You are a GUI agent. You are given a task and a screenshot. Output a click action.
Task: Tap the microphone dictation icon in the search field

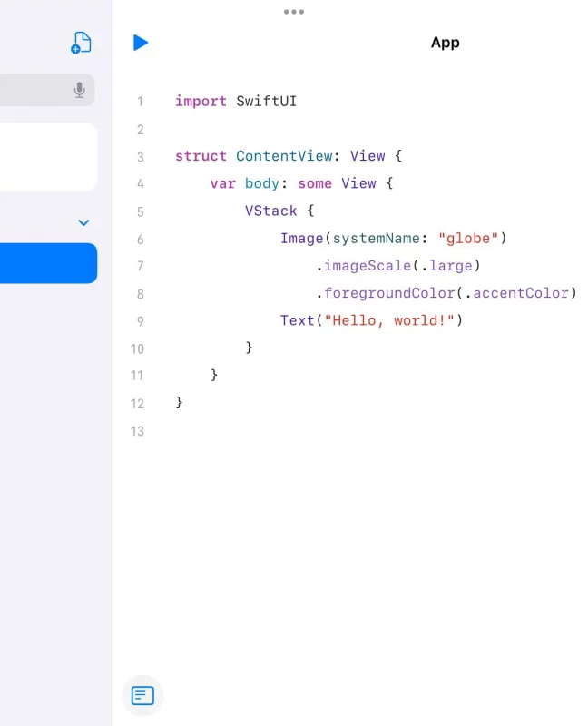pos(79,90)
